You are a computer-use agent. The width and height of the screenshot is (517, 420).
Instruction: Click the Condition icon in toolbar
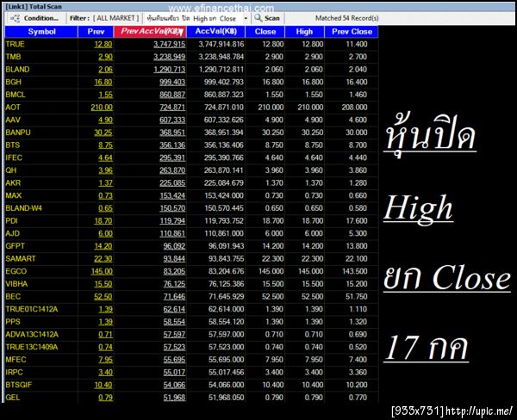click(x=15, y=18)
